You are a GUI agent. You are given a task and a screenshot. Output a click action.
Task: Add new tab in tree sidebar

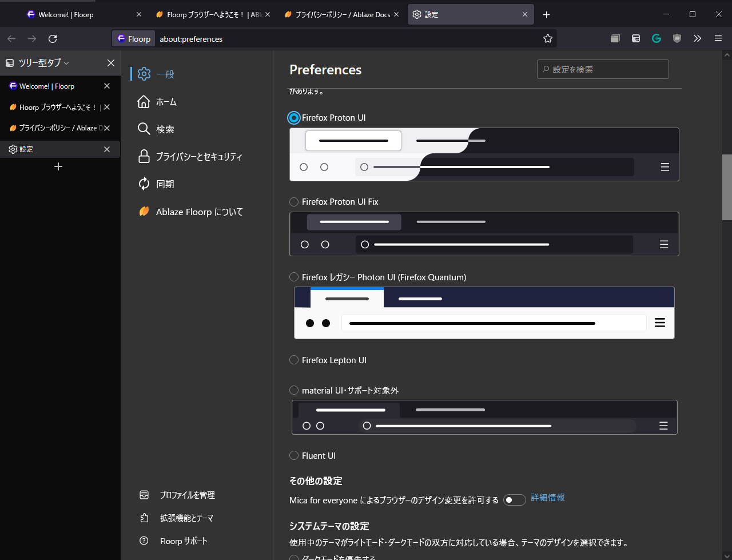click(58, 166)
